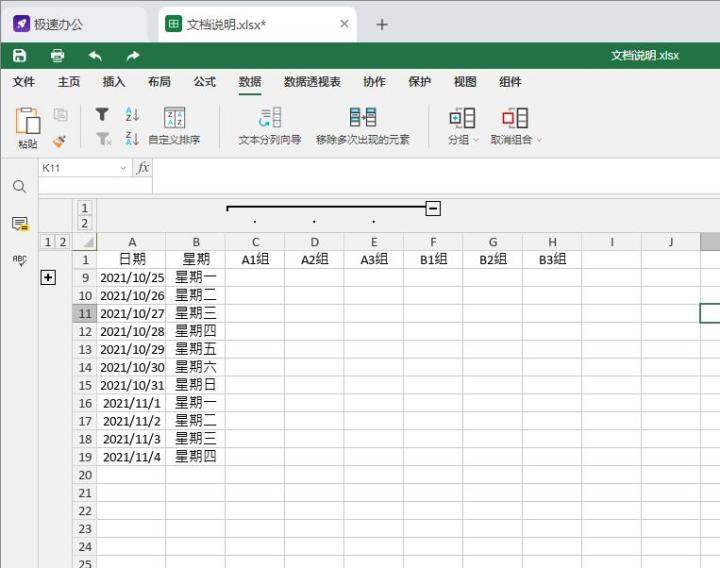The height and width of the screenshot is (568, 720).
Task: Click the Filter funnel icon
Action: [x=102, y=114]
